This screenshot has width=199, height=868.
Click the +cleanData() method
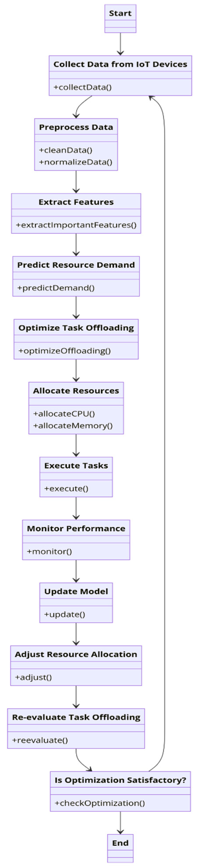pyautogui.click(x=66, y=150)
